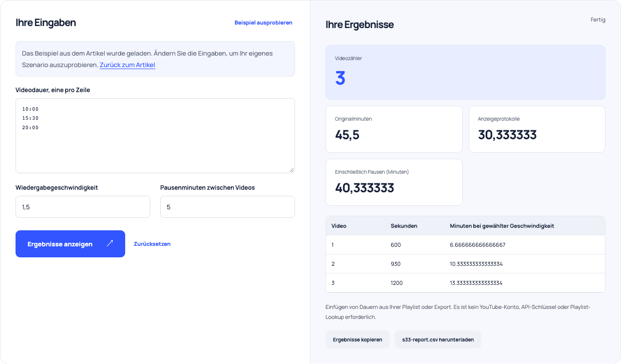Screen dimensions: 621x364
Task: Select the Originalminuten result card
Action: click(x=394, y=129)
